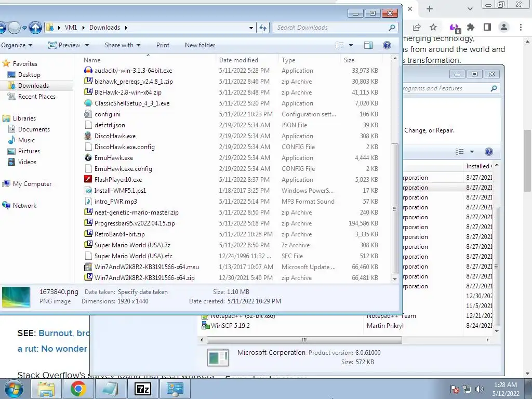Expand the Preview button dropdown arrow
532x399 pixels.
(87, 45)
